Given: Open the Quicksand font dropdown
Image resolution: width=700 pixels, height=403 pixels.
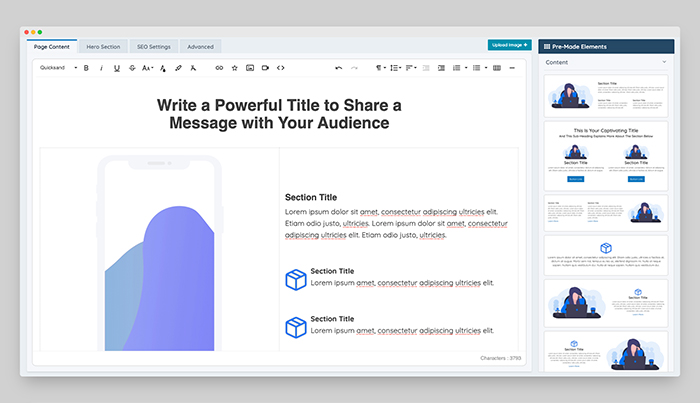Looking at the screenshot, I should [58, 68].
